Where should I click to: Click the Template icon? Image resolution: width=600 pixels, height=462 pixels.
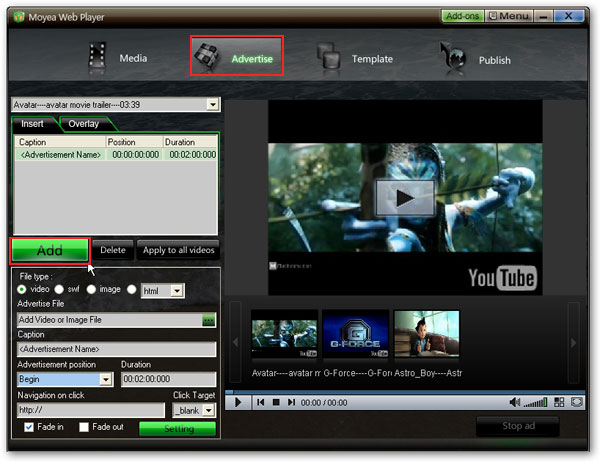click(328, 56)
